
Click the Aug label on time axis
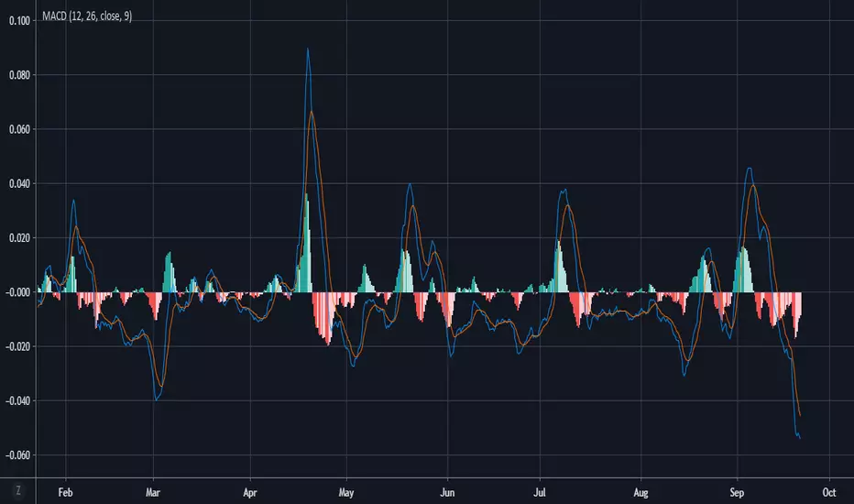[x=641, y=493]
